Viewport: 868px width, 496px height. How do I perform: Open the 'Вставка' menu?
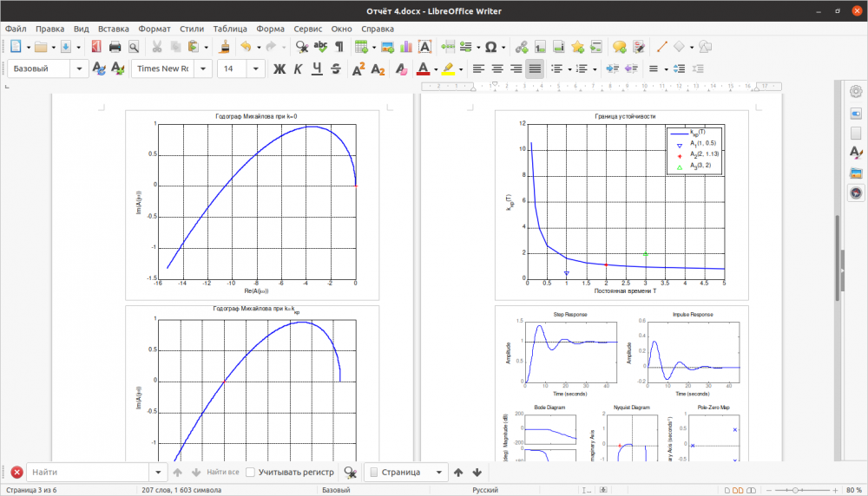[114, 29]
